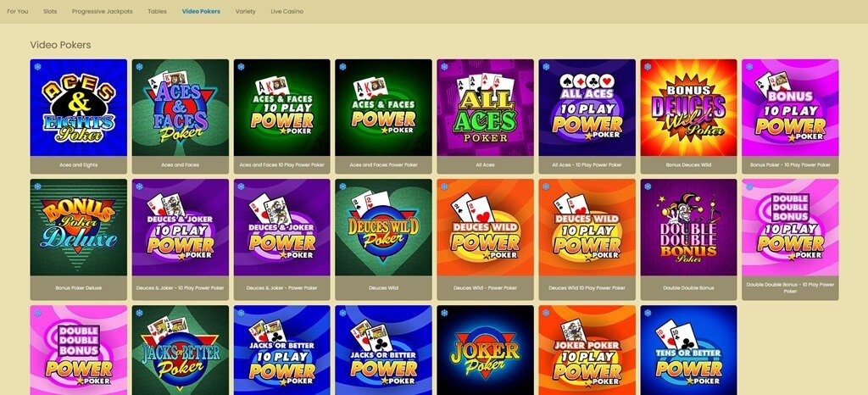The height and width of the screenshot is (395, 868).
Task: Select the Tables tab
Action: (x=157, y=11)
